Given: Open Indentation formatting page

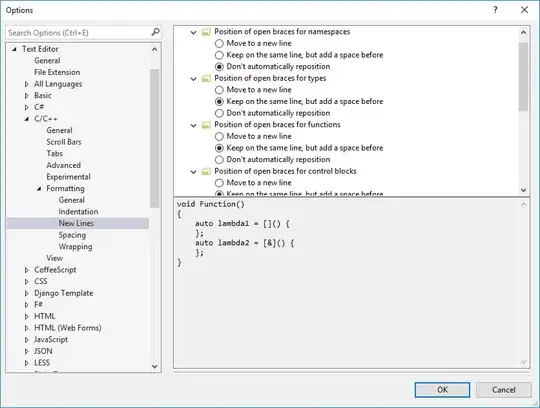Looking at the screenshot, I should click(78, 212).
